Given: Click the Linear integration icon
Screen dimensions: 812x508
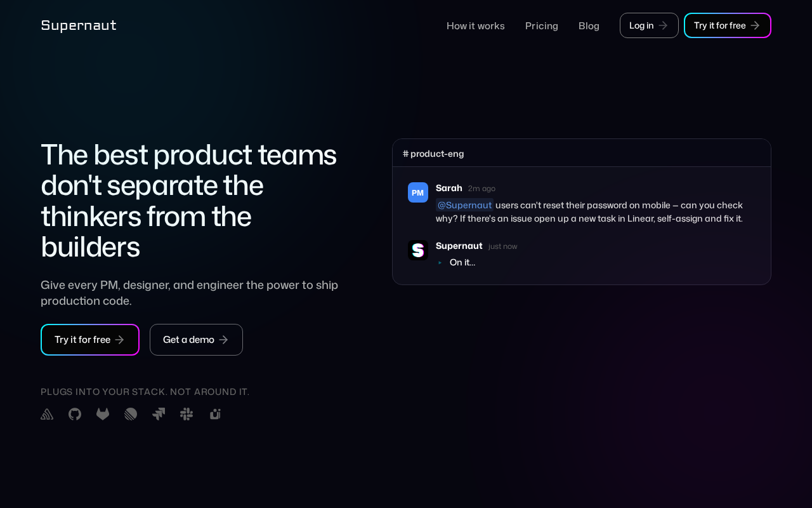Looking at the screenshot, I should 131,414.
